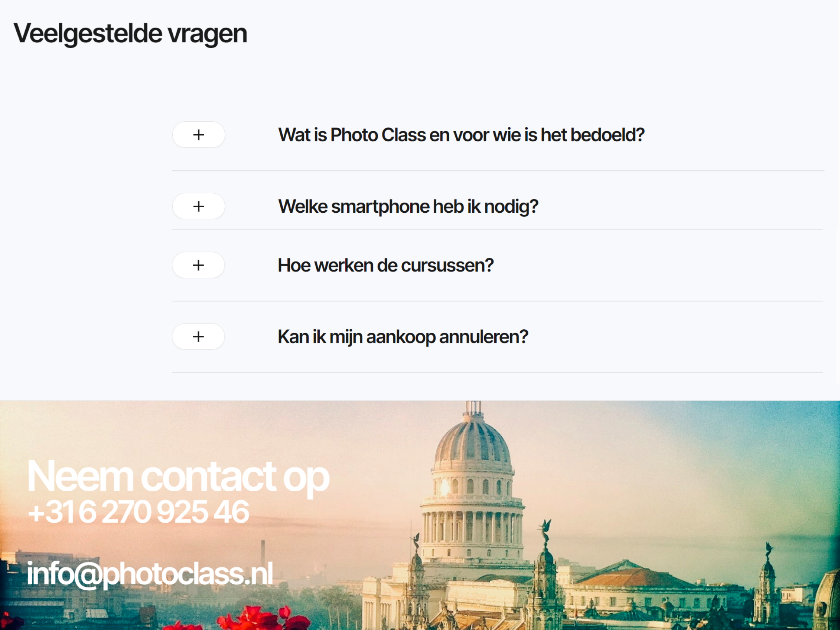Toggle the plus icon for aankoop annuleren
Image resolution: width=840 pixels, height=630 pixels.
click(198, 336)
